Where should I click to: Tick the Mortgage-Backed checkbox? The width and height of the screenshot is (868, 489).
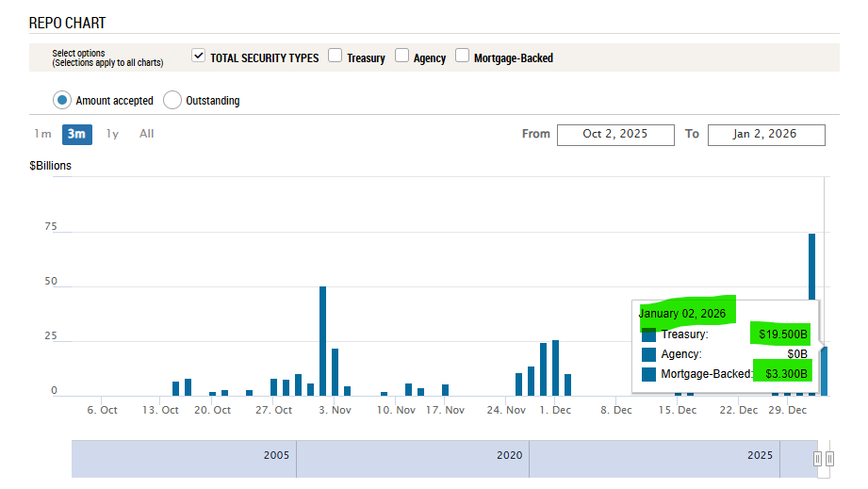[x=462, y=57]
